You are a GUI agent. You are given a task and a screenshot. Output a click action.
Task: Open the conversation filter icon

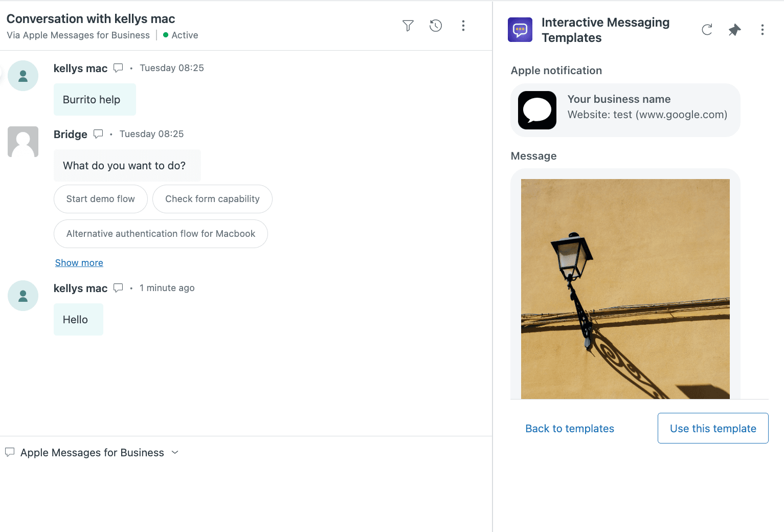point(408,25)
